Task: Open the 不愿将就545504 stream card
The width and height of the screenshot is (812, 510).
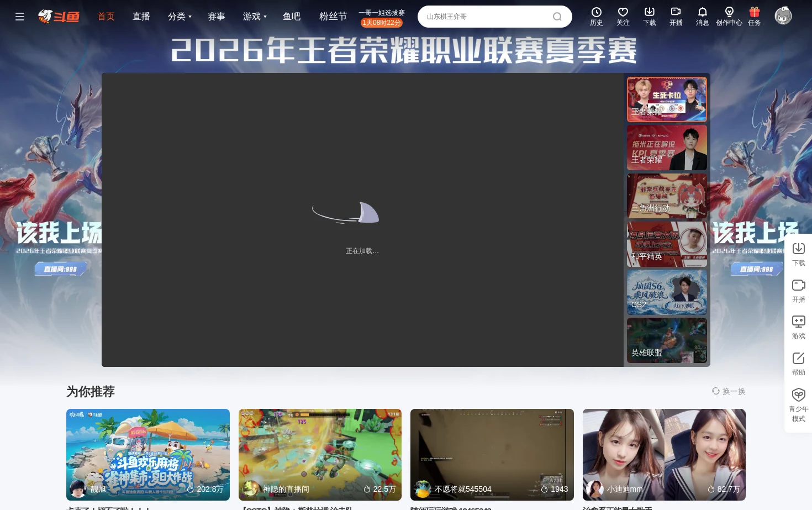Action: 492,455
